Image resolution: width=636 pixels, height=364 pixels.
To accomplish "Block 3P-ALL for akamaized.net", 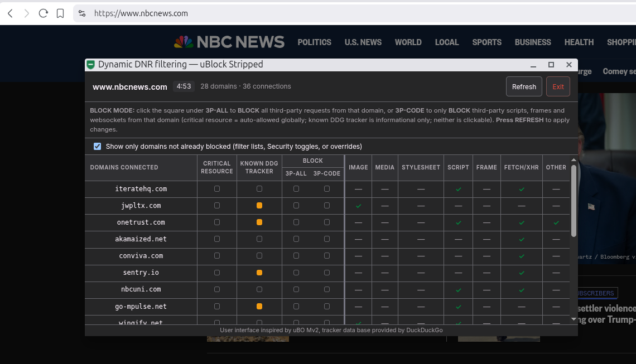I will tap(296, 239).
